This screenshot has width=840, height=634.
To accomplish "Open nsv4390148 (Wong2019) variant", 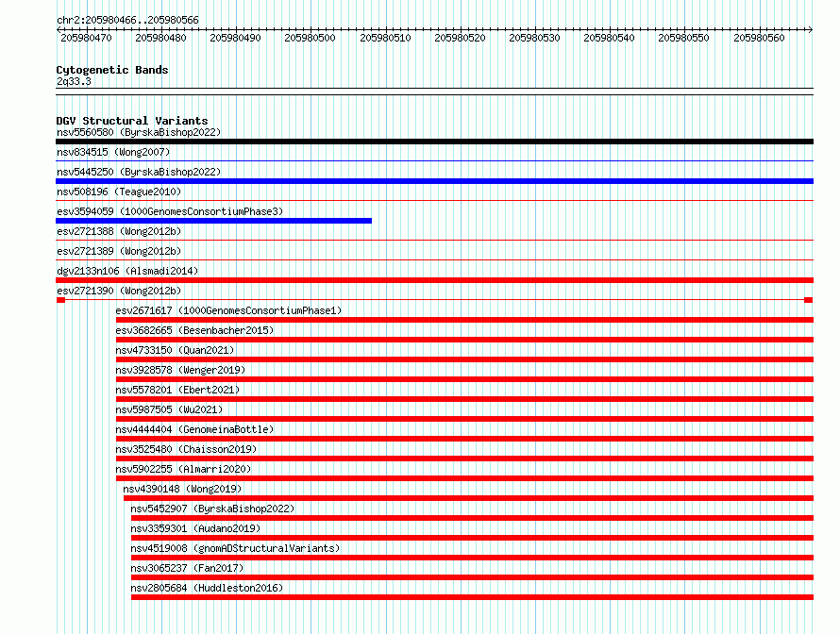I will tap(182, 489).
